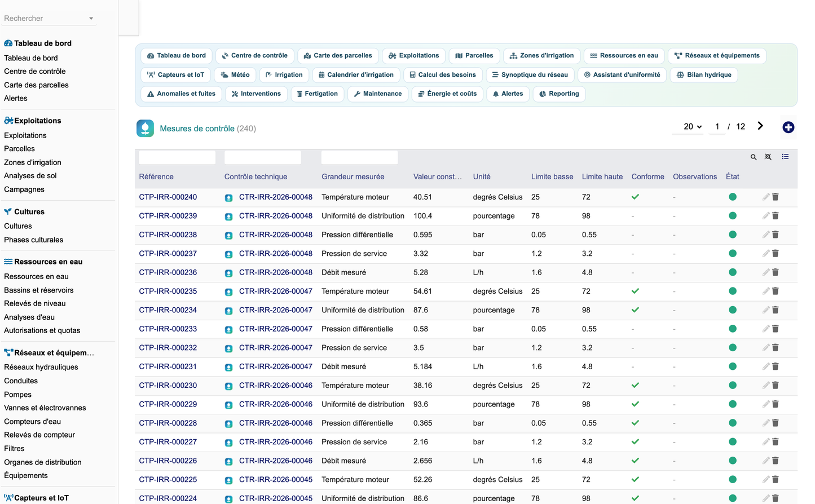Open the Capteurs et IoT tab

pos(176,75)
